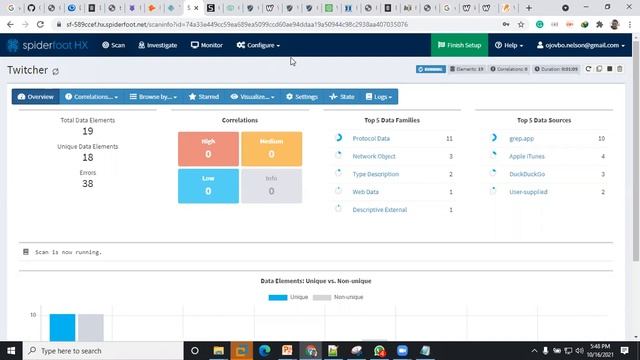This screenshot has width=640, height=360.
Task: Open the State tab
Action: [342, 97]
